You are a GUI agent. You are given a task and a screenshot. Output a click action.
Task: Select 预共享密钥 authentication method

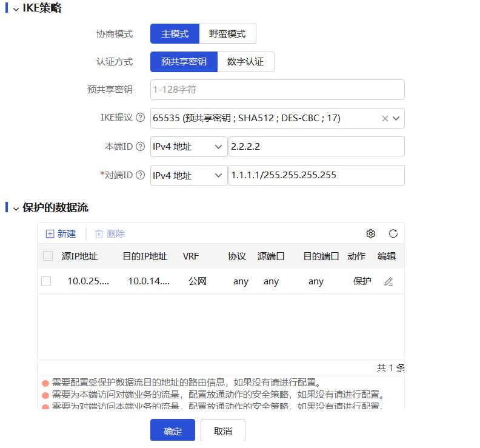184,62
